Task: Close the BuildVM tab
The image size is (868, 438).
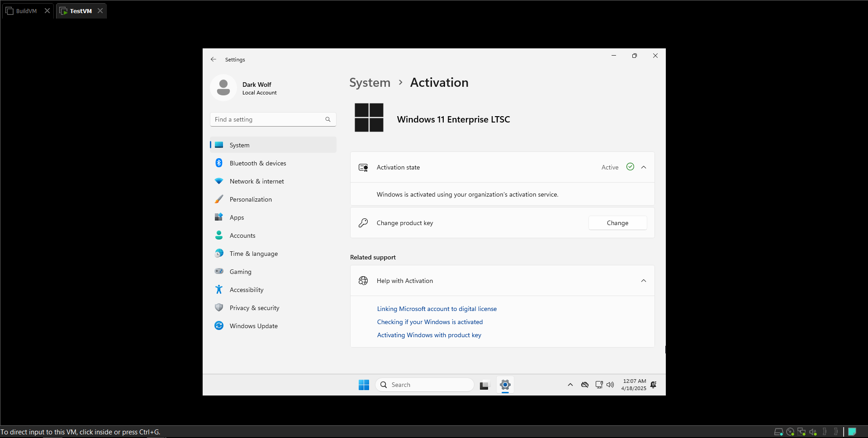Action: click(47, 11)
